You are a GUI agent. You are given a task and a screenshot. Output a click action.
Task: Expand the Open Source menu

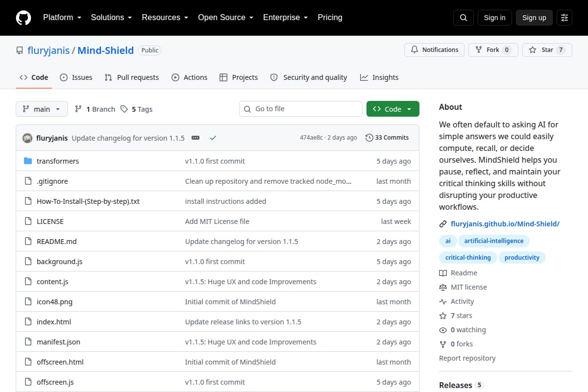225,17
